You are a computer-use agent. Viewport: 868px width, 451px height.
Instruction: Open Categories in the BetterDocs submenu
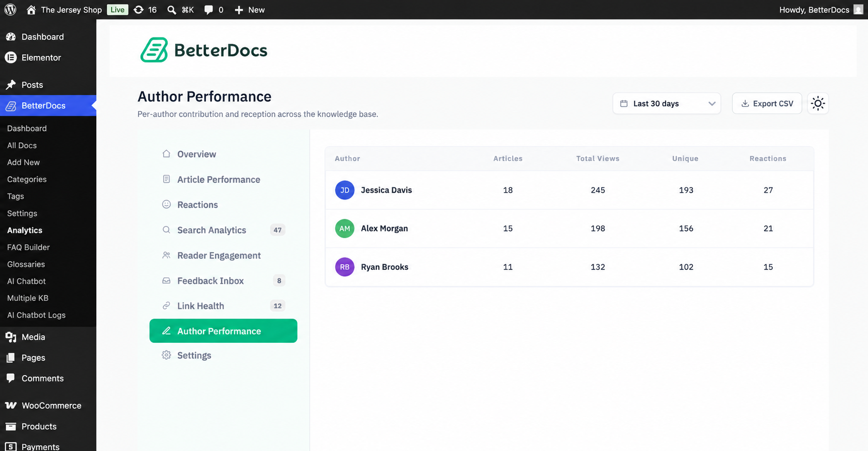click(27, 179)
